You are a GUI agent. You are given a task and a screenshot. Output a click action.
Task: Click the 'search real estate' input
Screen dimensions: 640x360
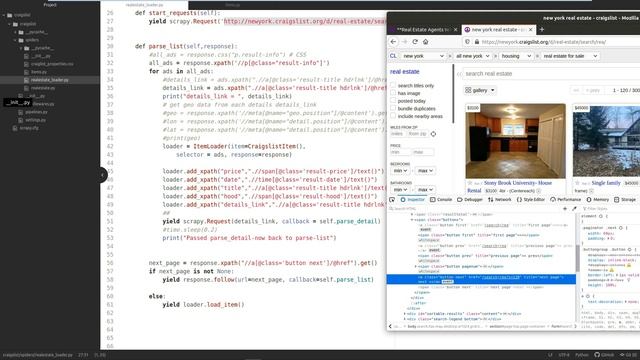(x=551, y=74)
